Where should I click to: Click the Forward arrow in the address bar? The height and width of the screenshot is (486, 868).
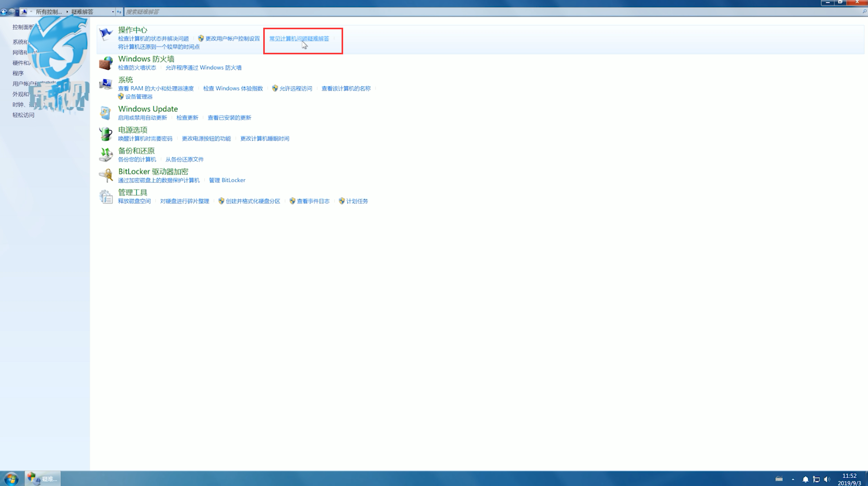click(x=11, y=11)
